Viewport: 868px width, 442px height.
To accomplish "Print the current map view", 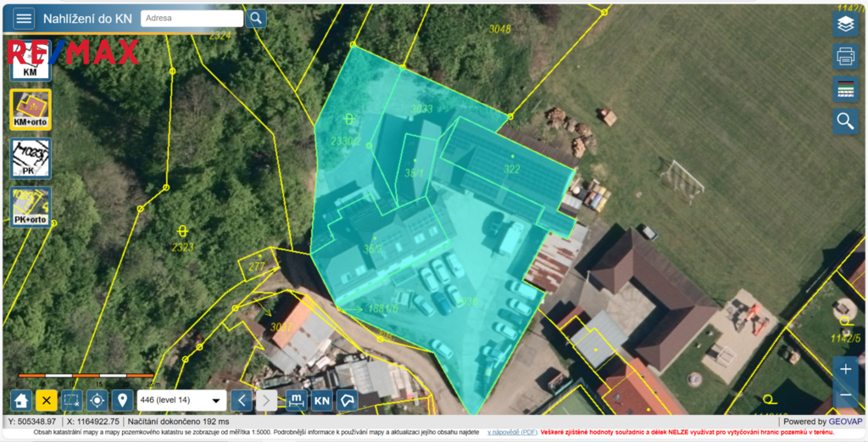I will pyautogui.click(x=844, y=56).
